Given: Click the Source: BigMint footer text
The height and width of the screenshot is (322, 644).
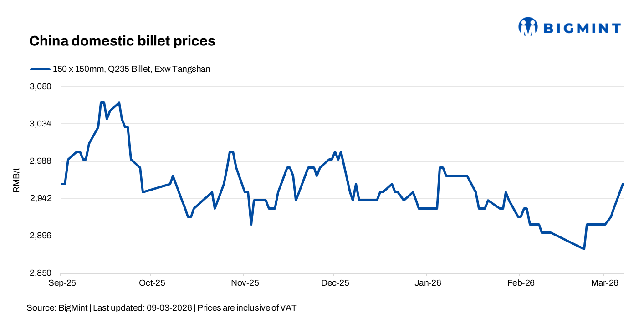Looking at the screenshot, I should pos(162,308).
